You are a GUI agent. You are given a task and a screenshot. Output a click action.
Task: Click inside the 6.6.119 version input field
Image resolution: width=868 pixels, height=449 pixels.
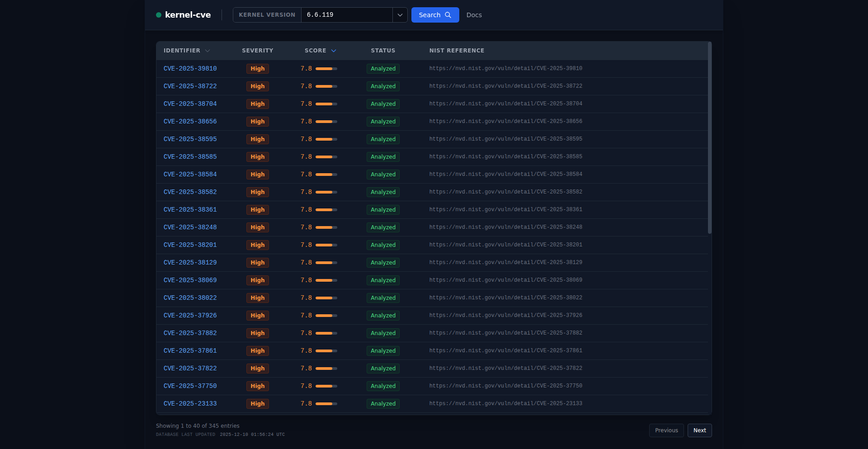(346, 15)
